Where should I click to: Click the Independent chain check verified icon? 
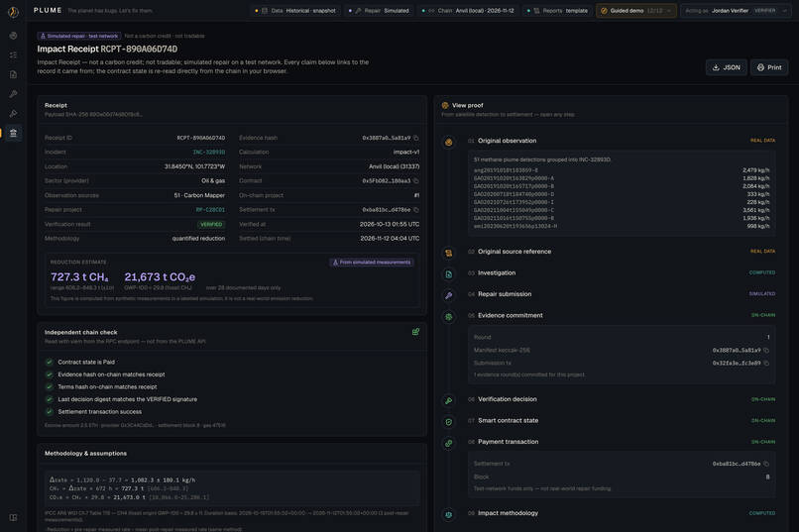click(x=415, y=332)
